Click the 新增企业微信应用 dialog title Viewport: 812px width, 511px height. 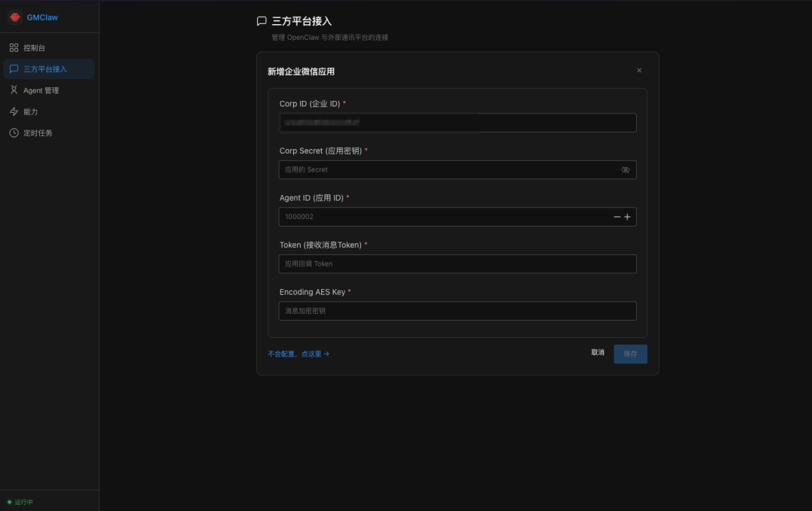[301, 71]
